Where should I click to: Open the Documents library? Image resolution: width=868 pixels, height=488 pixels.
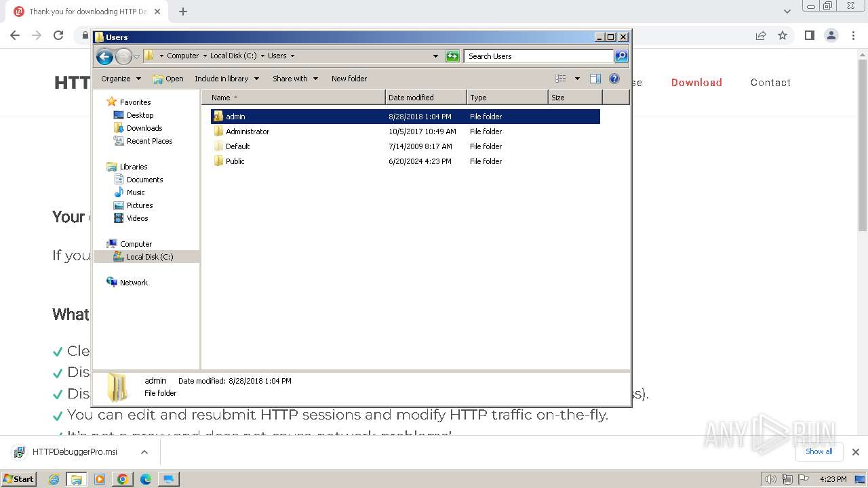[144, 180]
